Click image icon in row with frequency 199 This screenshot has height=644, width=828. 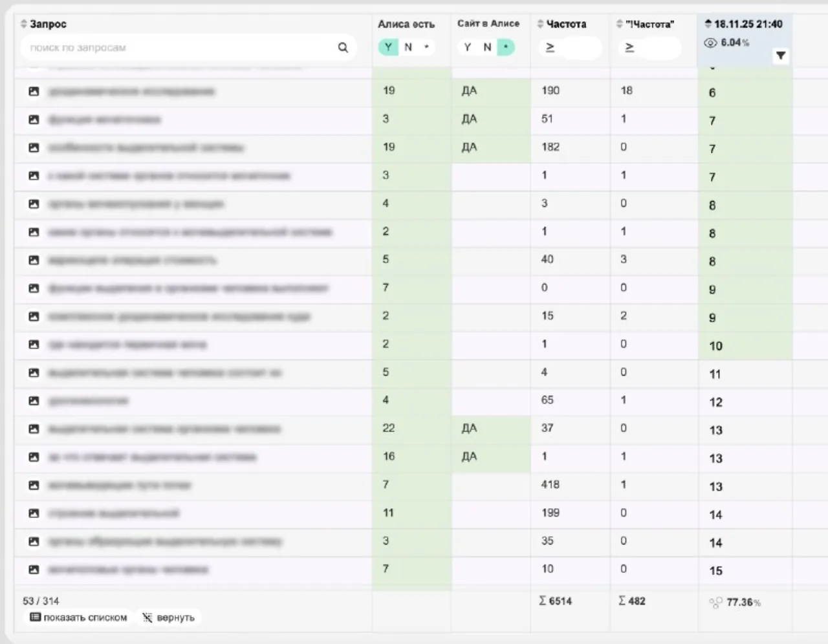click(x=34, y=513)
